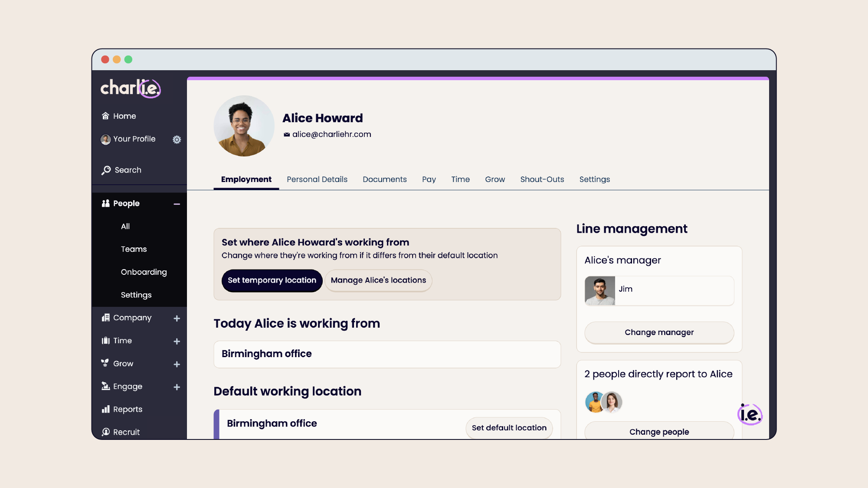The height and width of the screenshot is (488, 868).
Task: Open the profile settings gear icon
Action: click(x=177, y=140)
